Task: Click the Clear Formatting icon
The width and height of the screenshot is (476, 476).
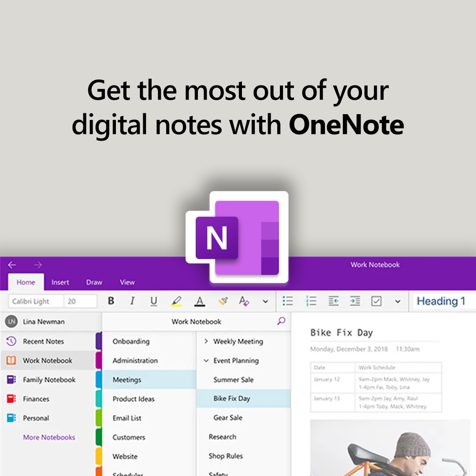Action: click(244, 301)
